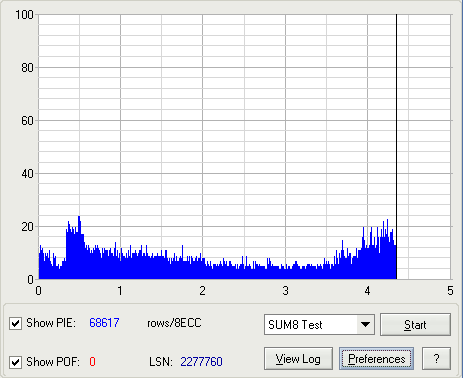Screen dimensions: 463x378
Task: Click the rows/8ECC unit label
Action: pyautogui.click(x=174, y=323)
